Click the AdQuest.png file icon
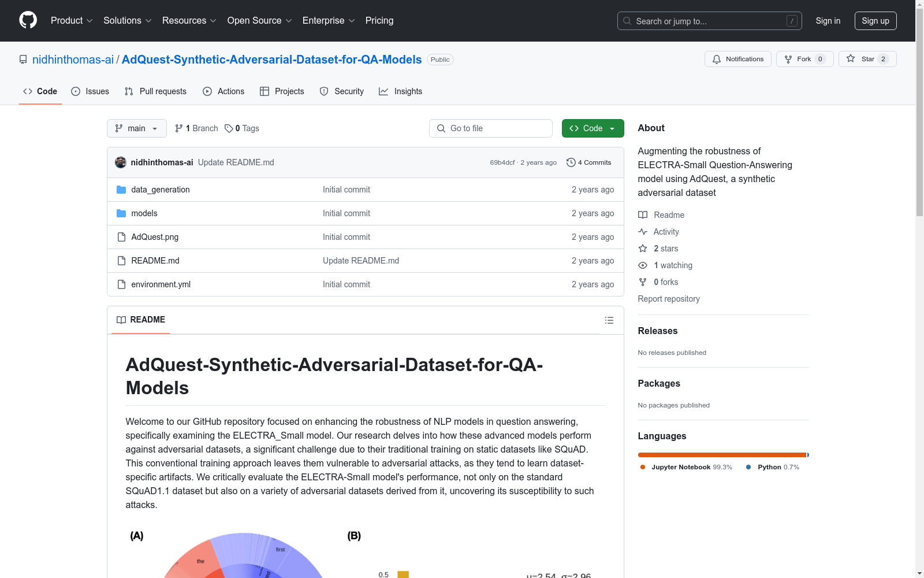 tap(121, 237)
